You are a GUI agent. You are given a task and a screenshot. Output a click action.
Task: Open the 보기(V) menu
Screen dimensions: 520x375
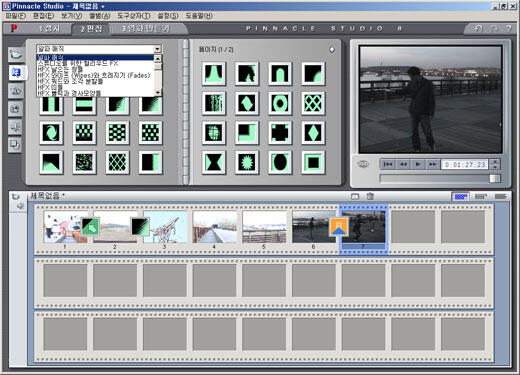71,16
